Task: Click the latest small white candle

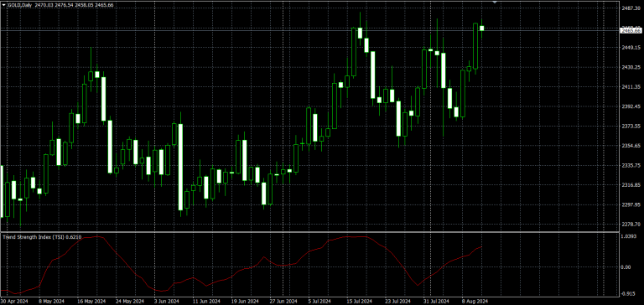Action: coord(482,28)
